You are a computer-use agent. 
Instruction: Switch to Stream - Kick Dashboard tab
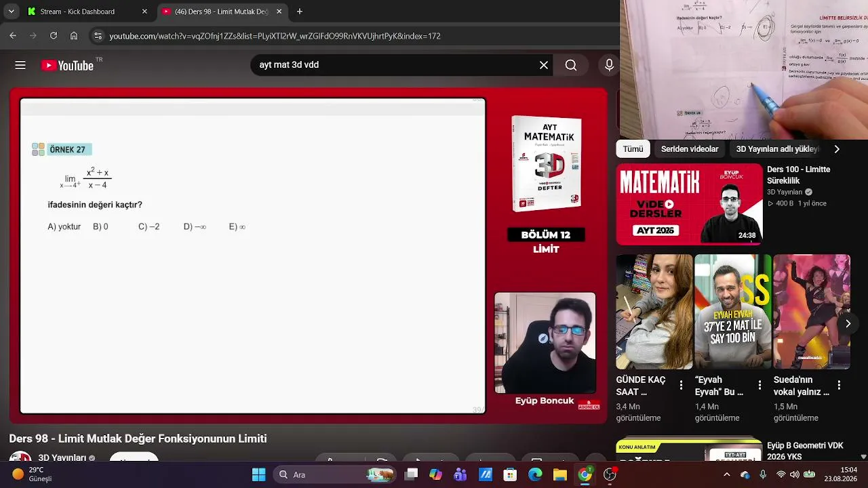[87, 12]
